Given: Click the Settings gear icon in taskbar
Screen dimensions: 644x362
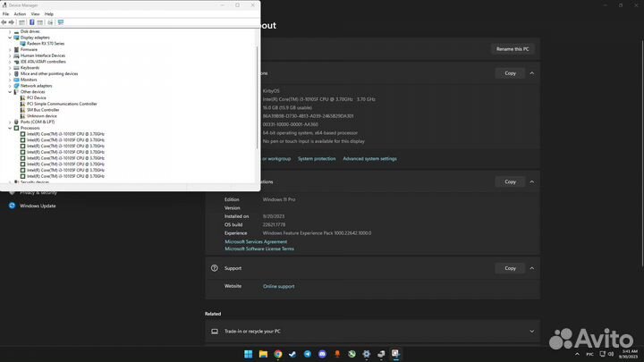Looking at the screenshot, I should tap(367, 354).
